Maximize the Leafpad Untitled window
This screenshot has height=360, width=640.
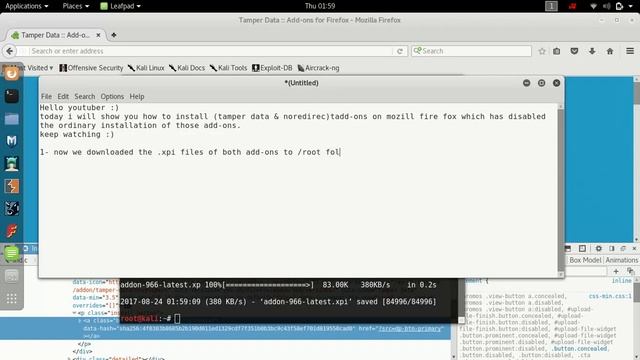(541, 83)
